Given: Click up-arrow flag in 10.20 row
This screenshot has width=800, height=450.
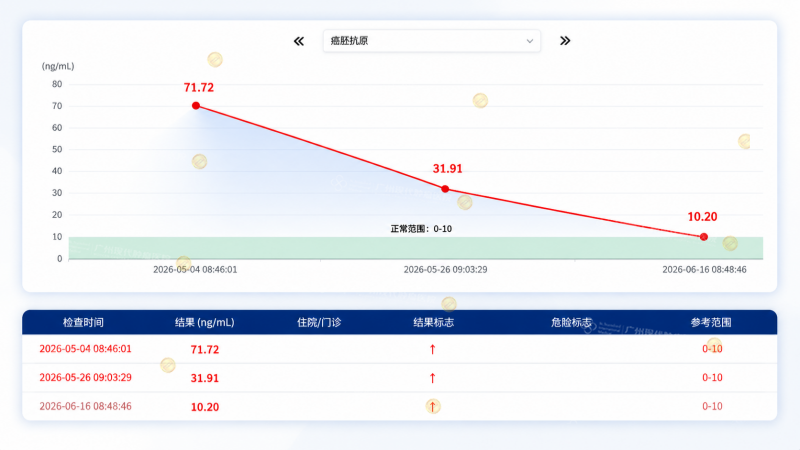Looking at the screenshot, I should point(433,406).
